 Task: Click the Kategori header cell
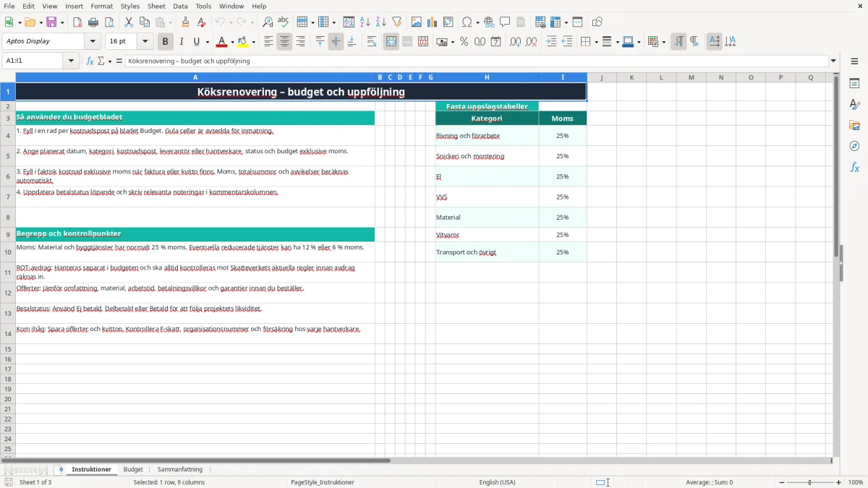487,119
